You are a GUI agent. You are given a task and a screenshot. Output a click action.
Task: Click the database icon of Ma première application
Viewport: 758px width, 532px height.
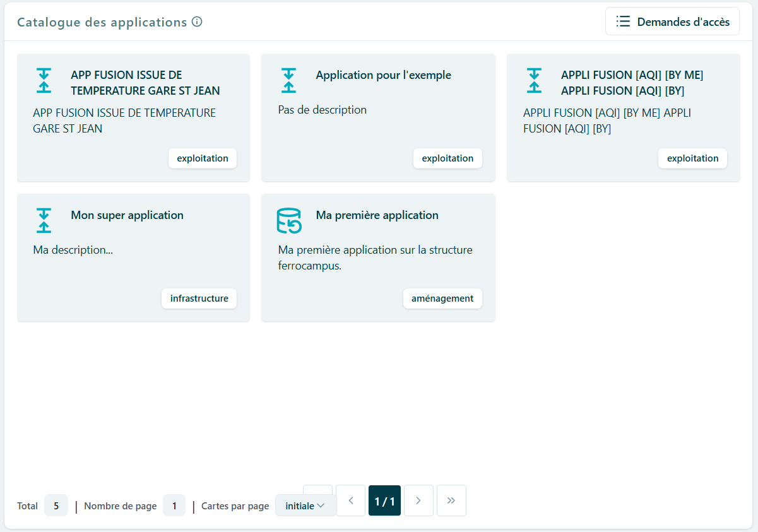point(290,221)
